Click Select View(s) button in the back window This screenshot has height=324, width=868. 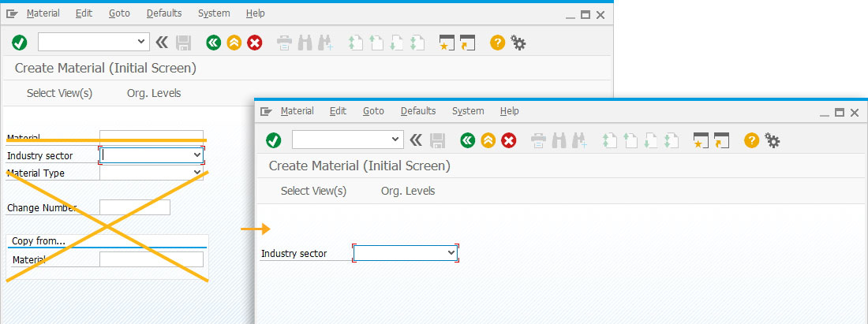click(59, 94)
